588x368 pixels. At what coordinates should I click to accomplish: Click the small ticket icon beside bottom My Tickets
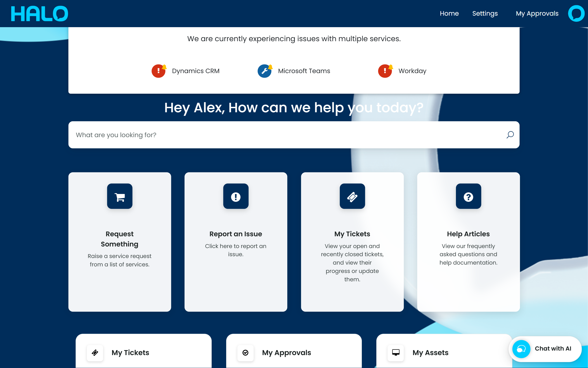point(95,353)
